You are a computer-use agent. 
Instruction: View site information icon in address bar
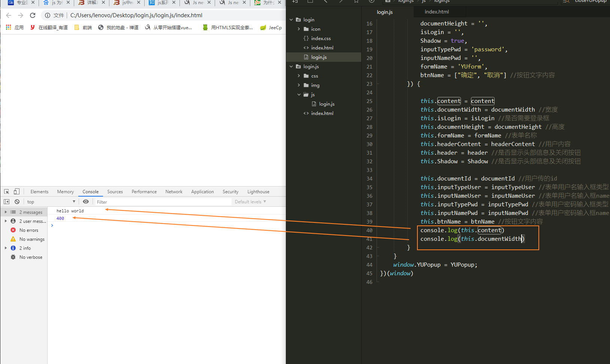48,15
